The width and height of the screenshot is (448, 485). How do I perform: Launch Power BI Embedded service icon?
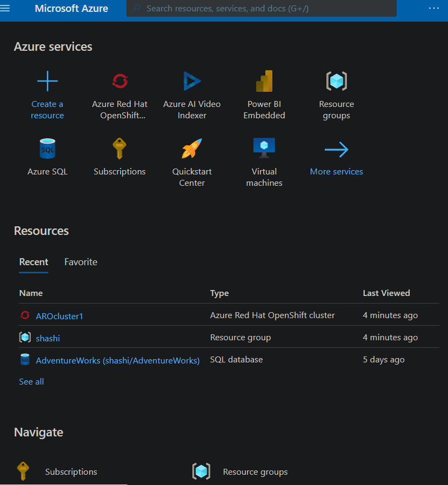tap(264, 82)
